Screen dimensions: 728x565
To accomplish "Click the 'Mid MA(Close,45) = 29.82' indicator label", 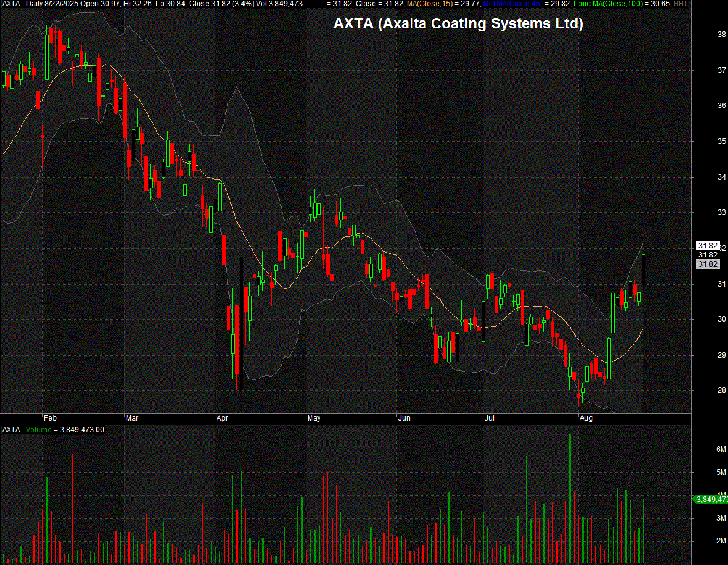I will [x=526, y=4].
